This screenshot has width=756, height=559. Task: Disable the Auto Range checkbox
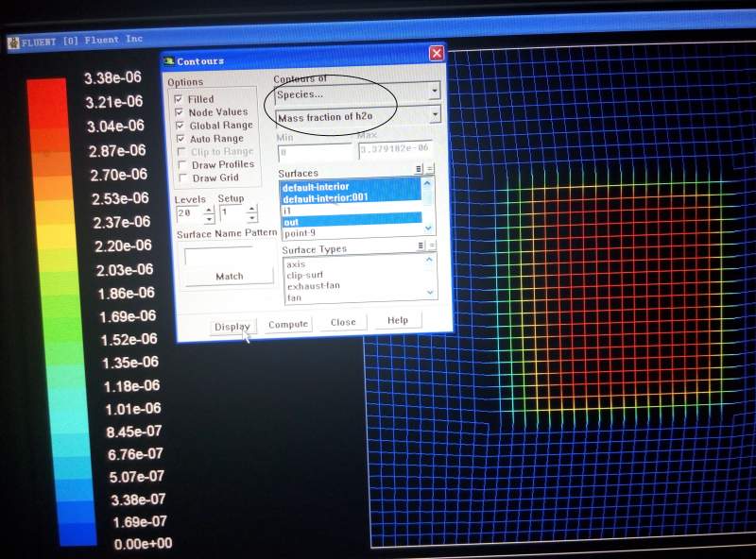click(180, 139)
